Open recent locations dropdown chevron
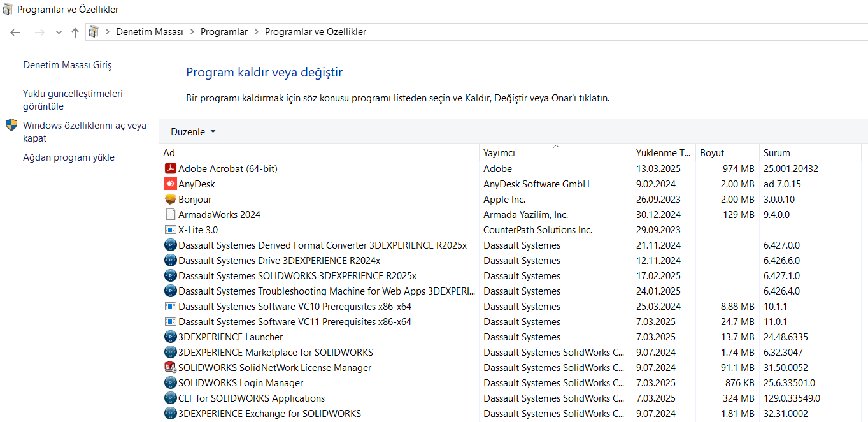Image resolution: width=868 pixels, height=422 pixels. pos(59,32)
